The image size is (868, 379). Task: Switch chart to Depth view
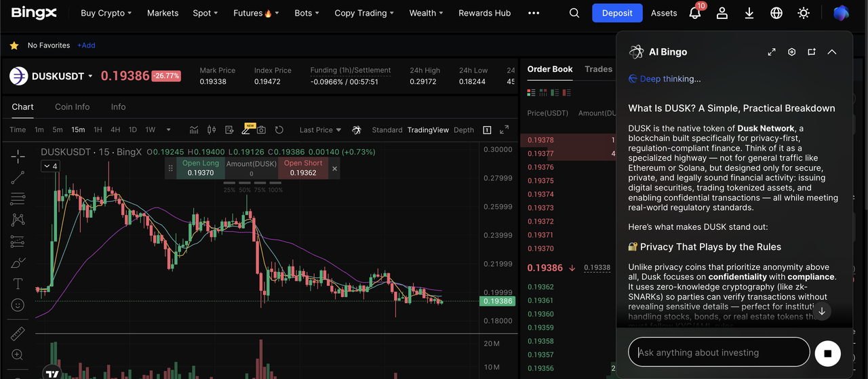464,129
